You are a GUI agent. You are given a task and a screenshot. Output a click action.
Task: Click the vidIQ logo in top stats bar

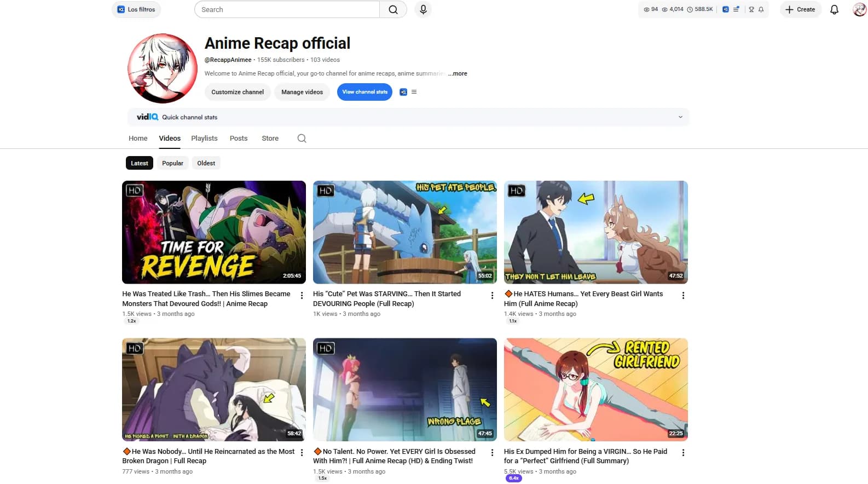[725, 9]
